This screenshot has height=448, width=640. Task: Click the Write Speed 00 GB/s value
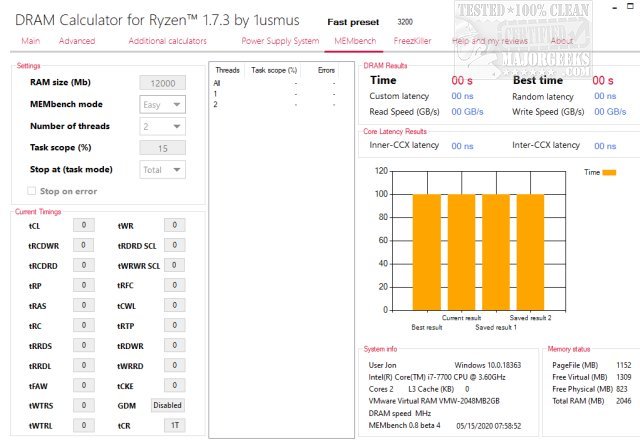pyautogui.click(x=610, y=112)
